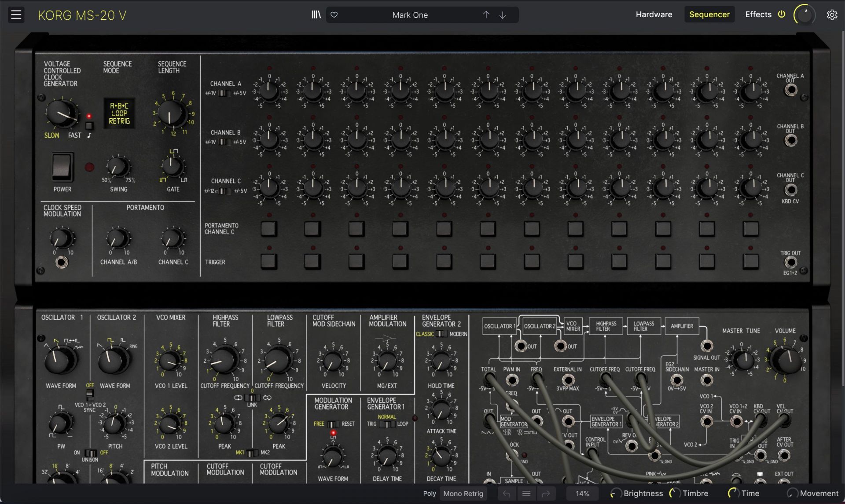This screenshot has height=504, width=845.
Task: Click Oscillator 1 Out patch jack
Action: click(x=521, y=346)
